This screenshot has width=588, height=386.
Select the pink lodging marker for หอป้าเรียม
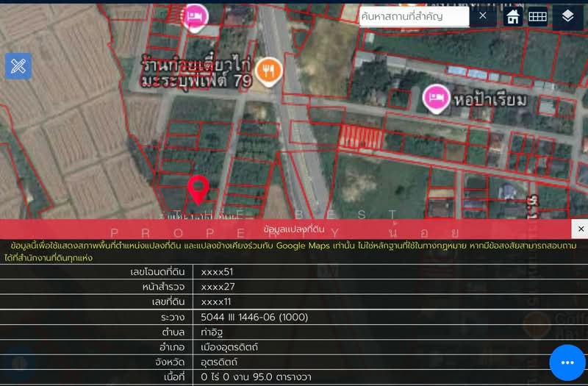[x=436, y=97]
